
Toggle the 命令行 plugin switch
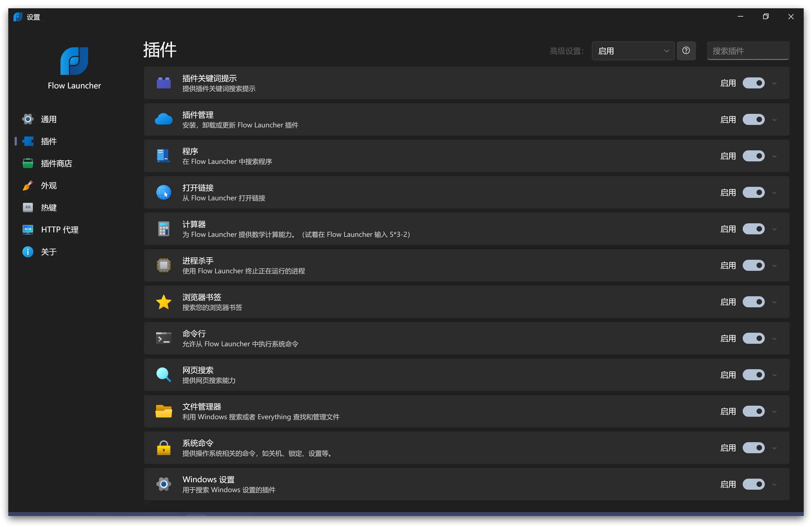(x=753, y=338)
